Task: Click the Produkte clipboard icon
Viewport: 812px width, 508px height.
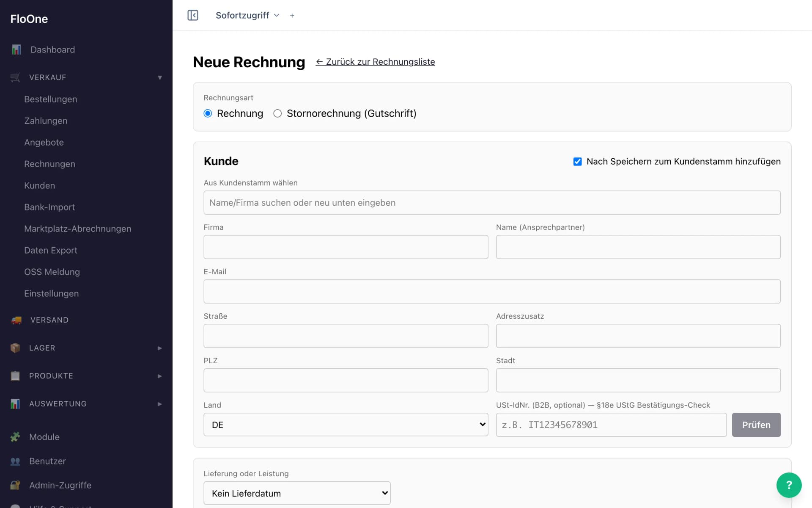Action: pos(15,376)
